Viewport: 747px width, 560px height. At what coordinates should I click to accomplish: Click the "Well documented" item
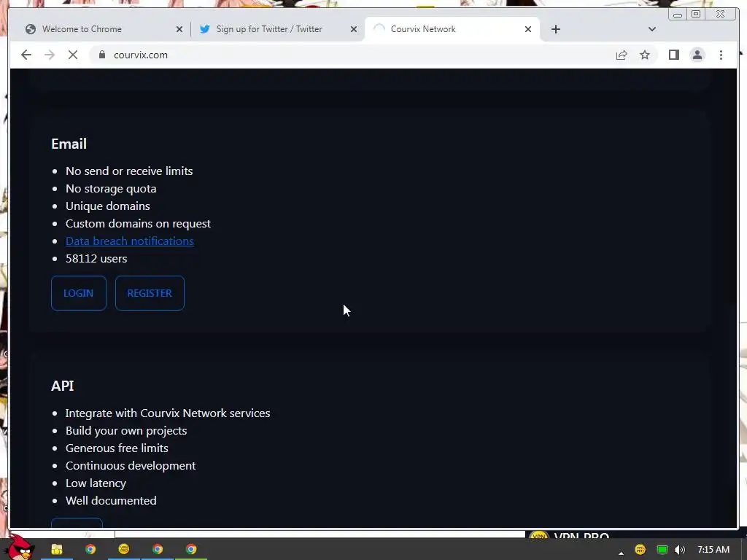(111, 500)
